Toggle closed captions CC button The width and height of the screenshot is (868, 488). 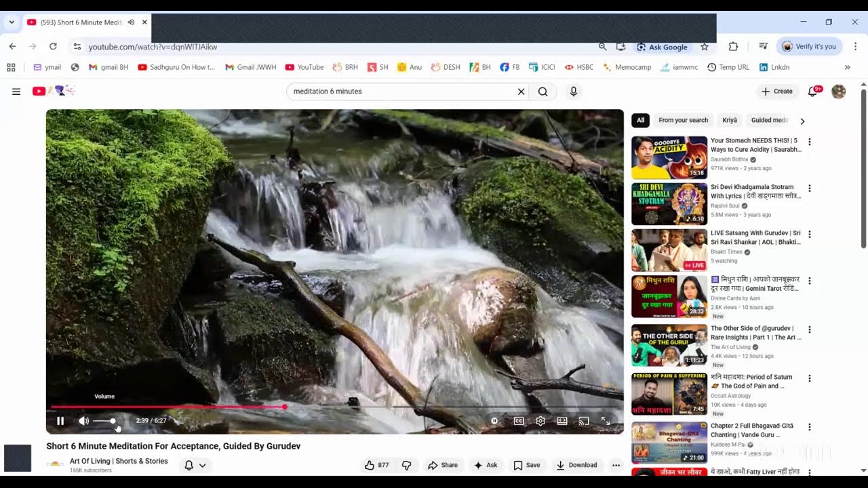(x=519, y=421)
